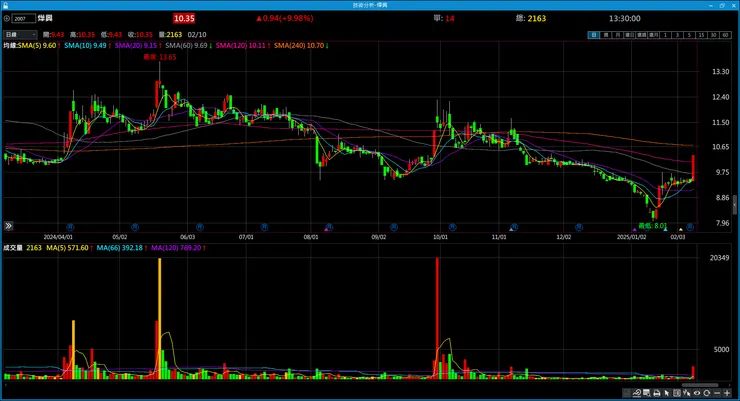The width and height of the screenshot is (740, 401).
Task: Click the red 10.35 last price box
Action: click(184, 19)
